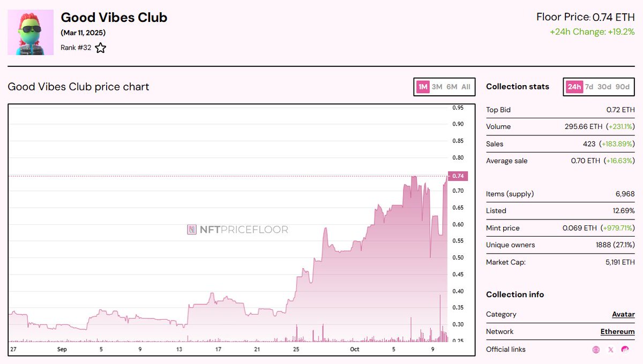
Task: Select the 6M chart range
Action: tap(452, 87)
